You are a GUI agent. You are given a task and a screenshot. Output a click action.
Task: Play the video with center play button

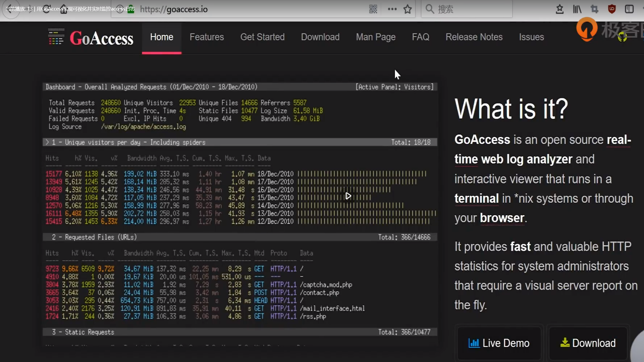(348, 196)
